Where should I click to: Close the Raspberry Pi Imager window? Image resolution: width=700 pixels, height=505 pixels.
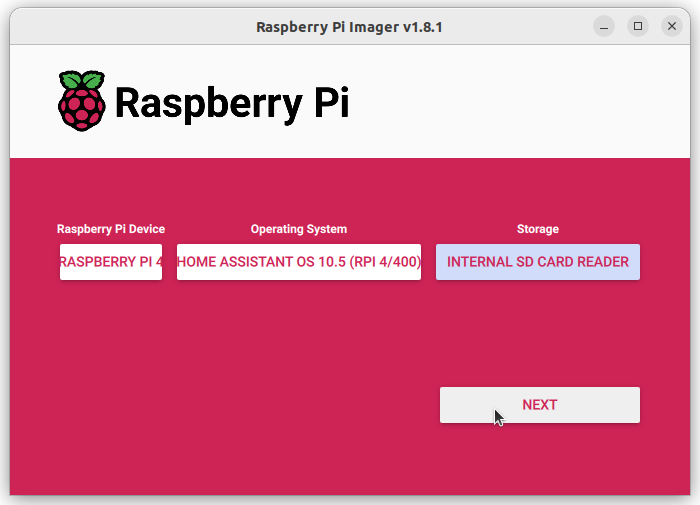coord(672,26)
